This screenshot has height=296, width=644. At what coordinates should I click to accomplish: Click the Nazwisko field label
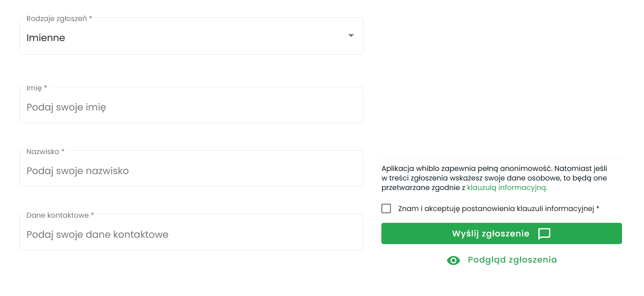tap(43, 152)
